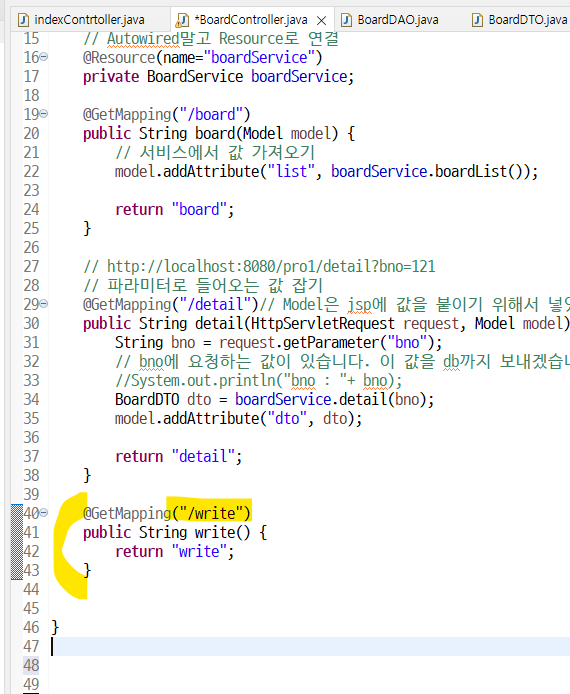This screenshot has height=694, width=570.
Task: Click the "/detail" mapping string
Action: point(215,305)
